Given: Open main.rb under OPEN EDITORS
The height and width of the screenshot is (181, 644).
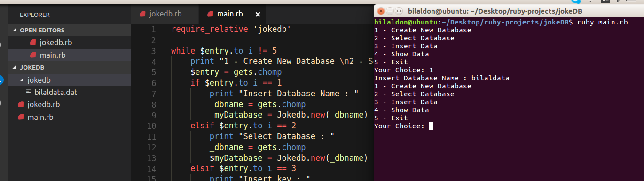Looking at the screenshot, I should pyautogui.click(x=53, y=55).
